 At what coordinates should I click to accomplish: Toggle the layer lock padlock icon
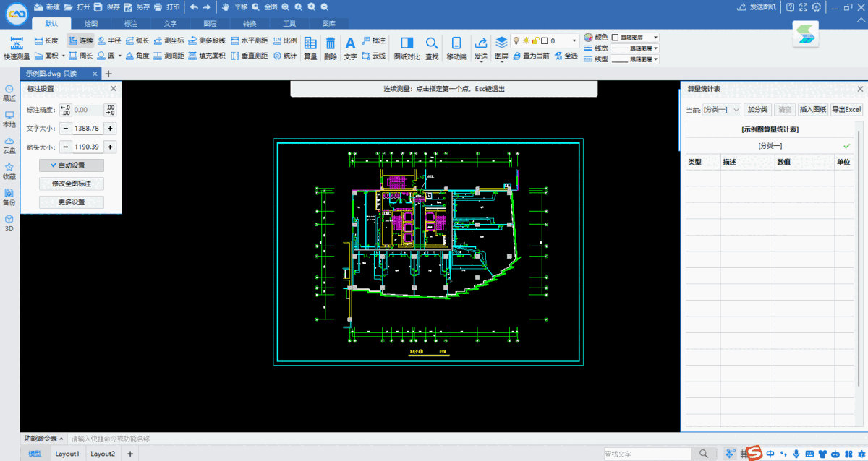[x=535, y=40]
